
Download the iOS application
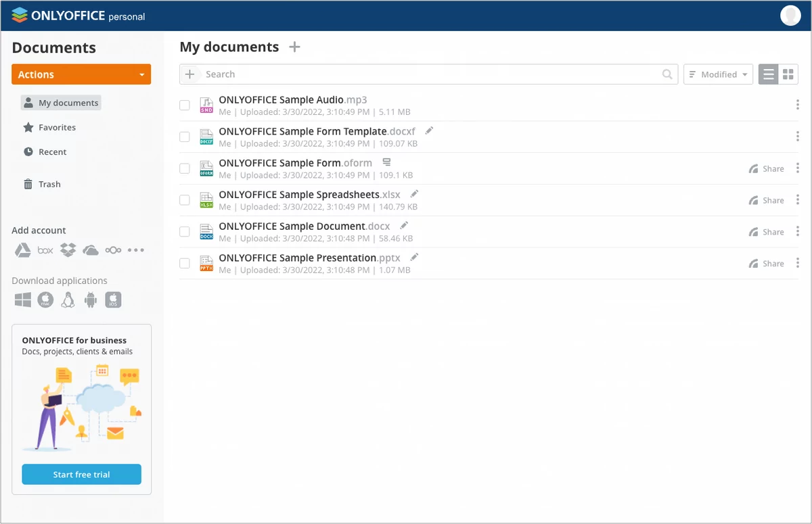pyautogui.click(x=113, y=300)
